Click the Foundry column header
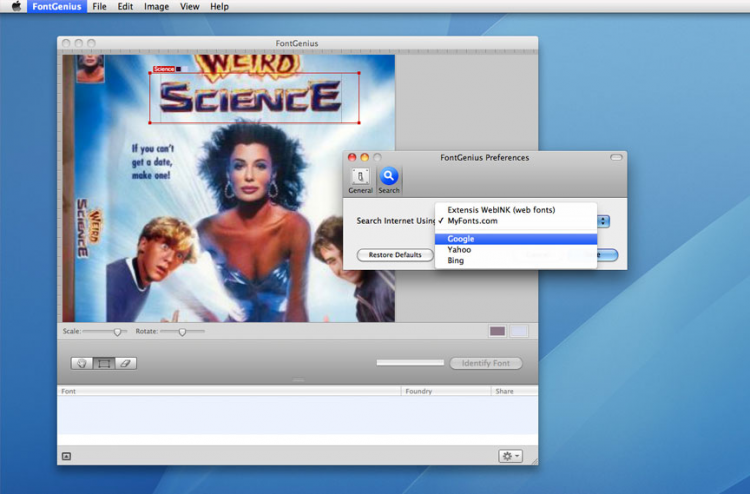 click(x=446, y=391)
